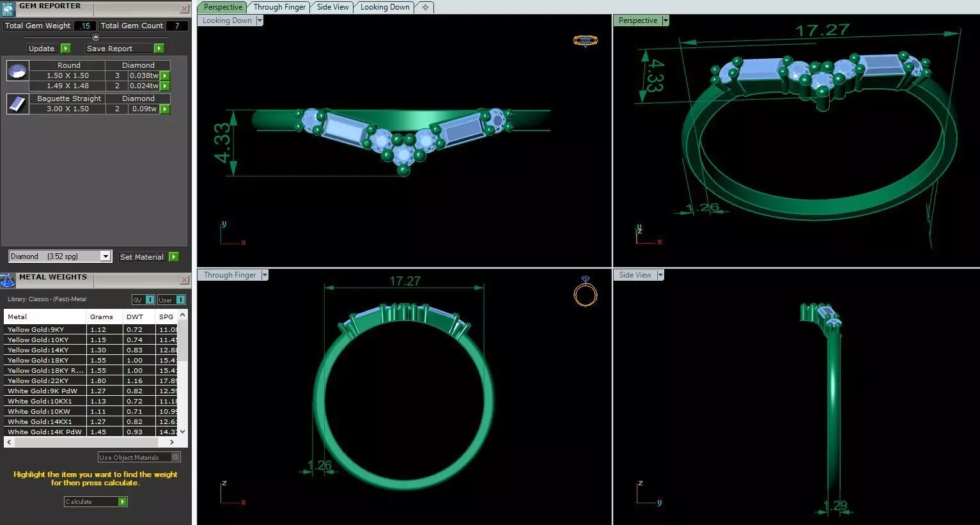
Task: Select the White Gold:10KW row
Action: tap(91, 411)
